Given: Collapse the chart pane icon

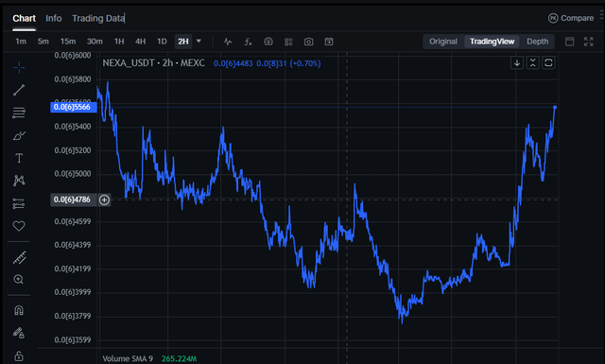Looking at the screenshot, I should click(533, 63).
